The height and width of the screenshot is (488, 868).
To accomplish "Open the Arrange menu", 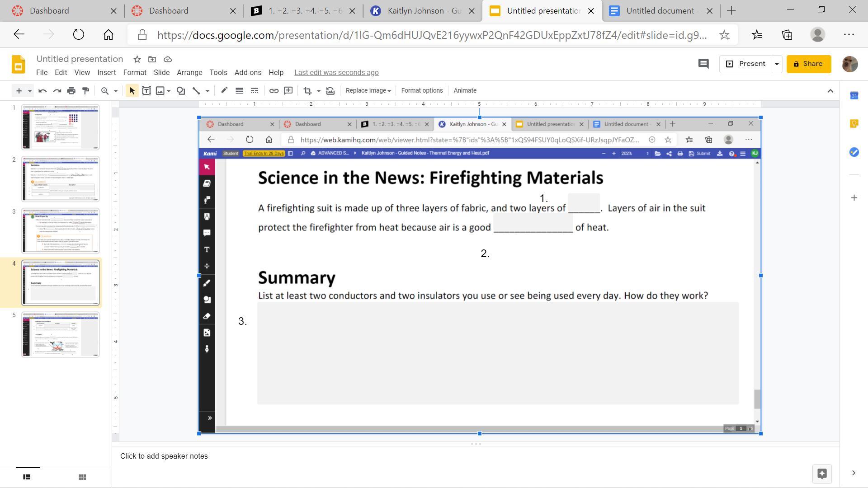I will click(189, 72).
